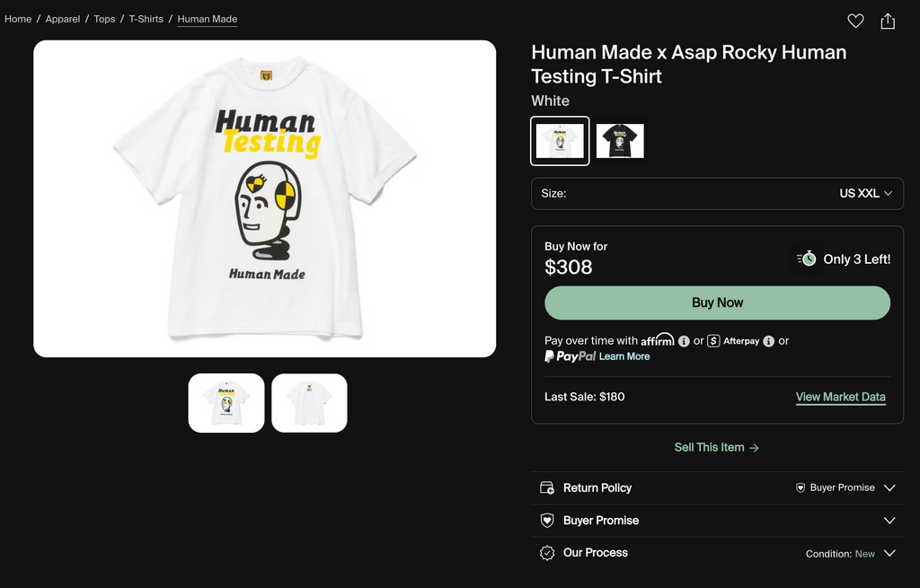
Task: Click the heart favorite icon
Action: 855,21
